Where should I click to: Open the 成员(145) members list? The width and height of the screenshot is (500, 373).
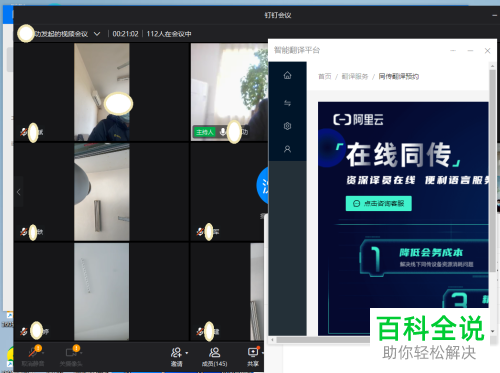click(214, 357)
